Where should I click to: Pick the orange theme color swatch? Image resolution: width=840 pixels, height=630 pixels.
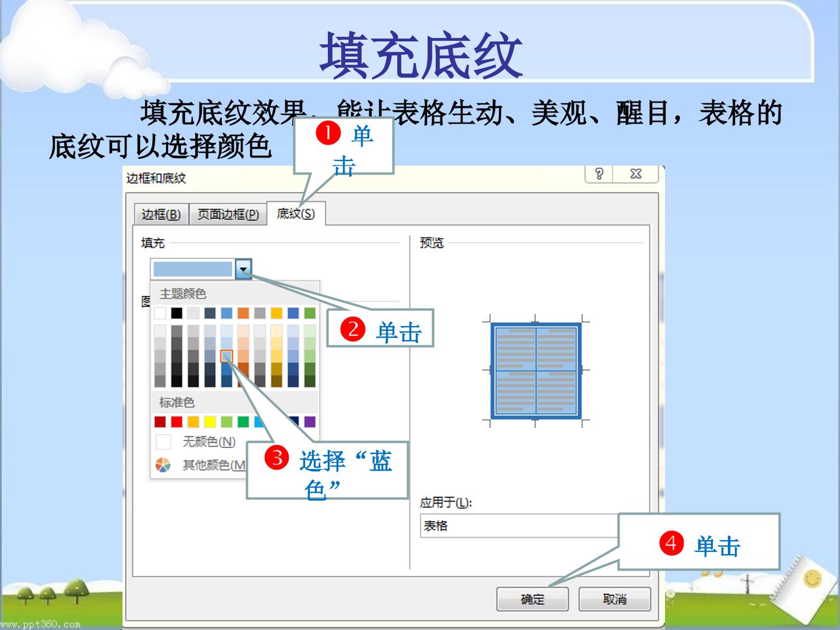click(x=243, y=313)
